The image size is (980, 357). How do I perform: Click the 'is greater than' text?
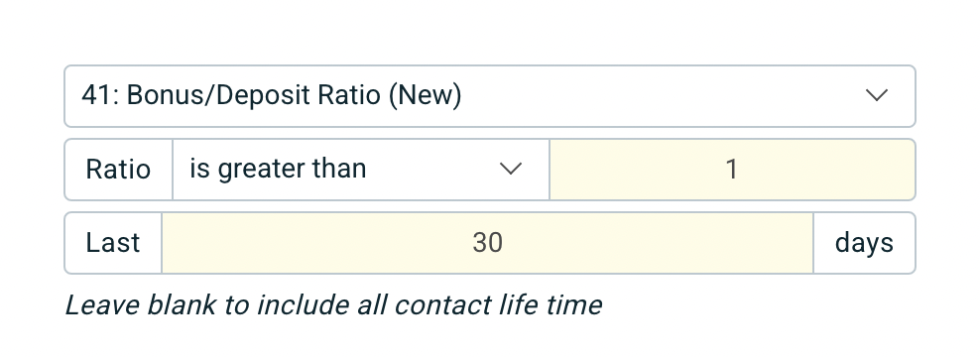click(x=278, y=170)
